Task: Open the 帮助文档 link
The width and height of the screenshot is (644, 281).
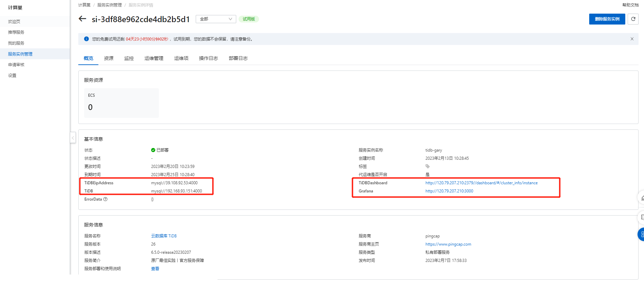Action: (630, 5)
